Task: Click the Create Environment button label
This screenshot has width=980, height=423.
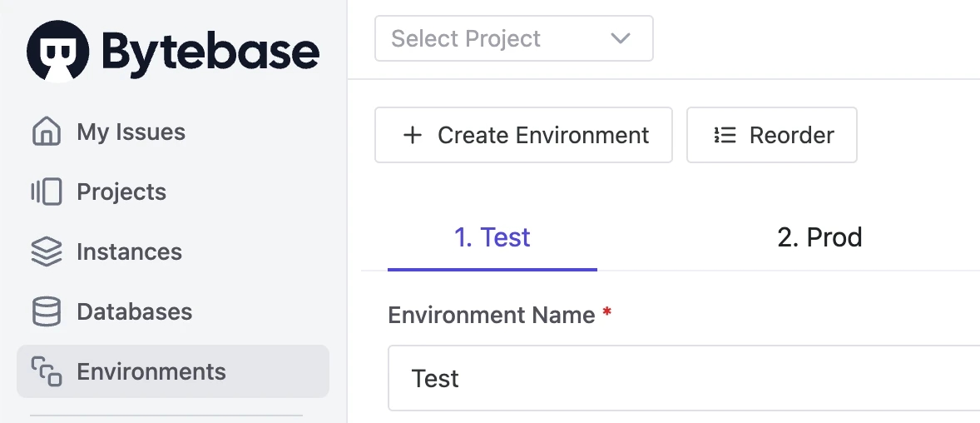Action: point(543,135)
